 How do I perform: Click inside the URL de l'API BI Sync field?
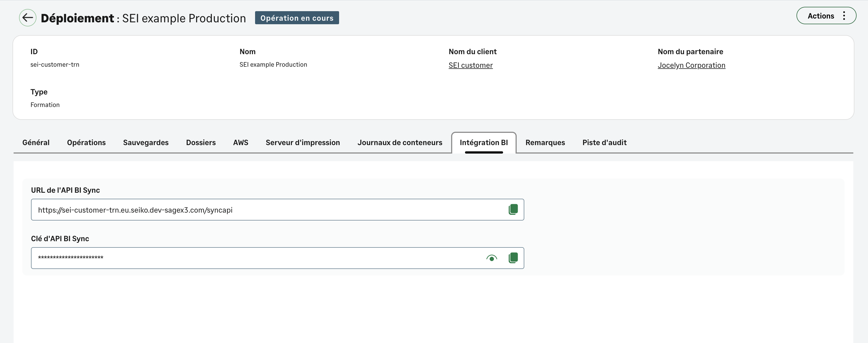pyautogui.click(x=236, y=210)
